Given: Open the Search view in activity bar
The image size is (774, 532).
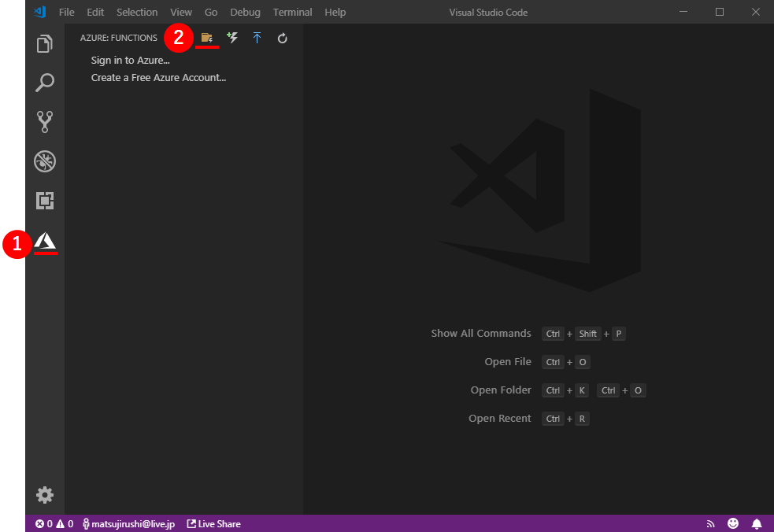Looking at the screenshot, I should tap(44, 83).
